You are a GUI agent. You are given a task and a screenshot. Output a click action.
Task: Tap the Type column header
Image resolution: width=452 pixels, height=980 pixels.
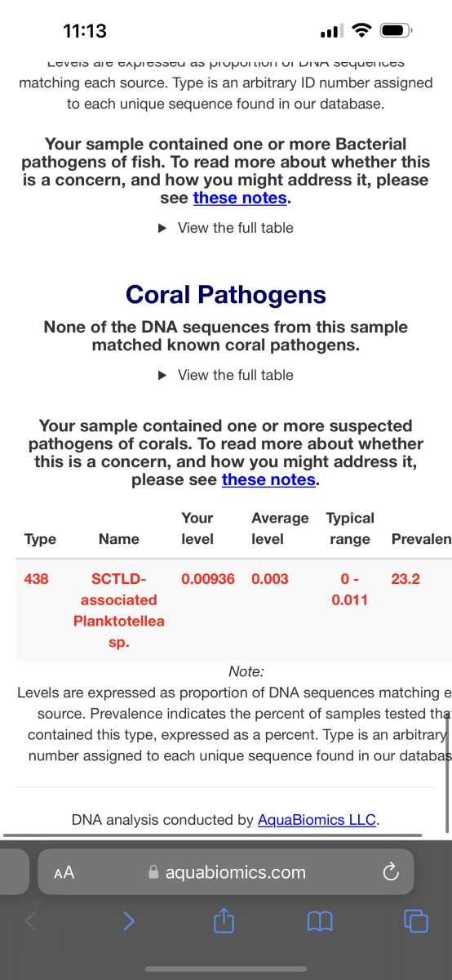pos(41,539)
